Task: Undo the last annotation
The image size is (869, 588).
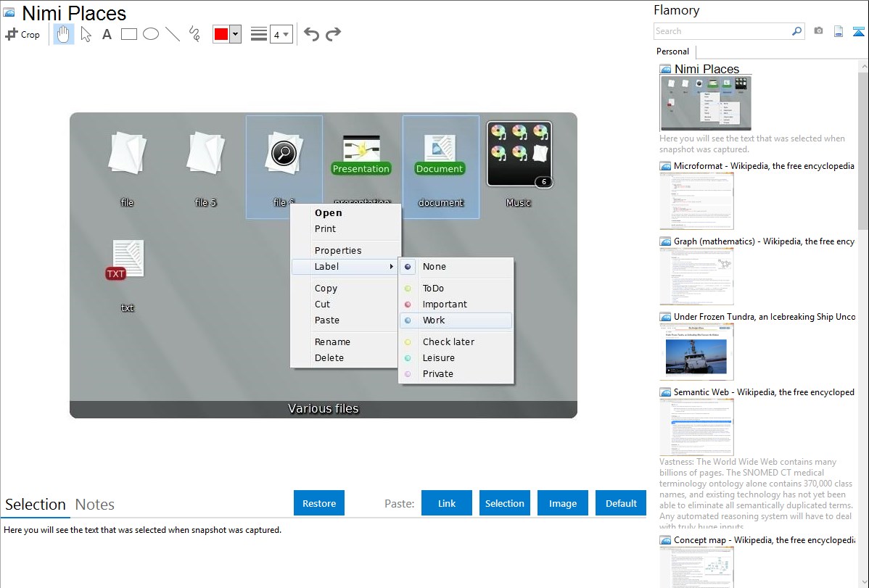Action: click(x=311, y=34)
